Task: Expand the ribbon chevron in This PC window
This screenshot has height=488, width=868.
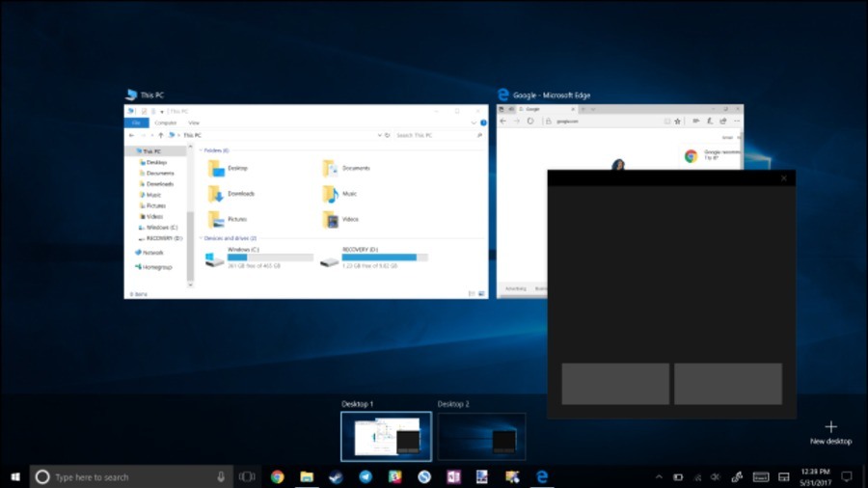Action: coord(474,122)
